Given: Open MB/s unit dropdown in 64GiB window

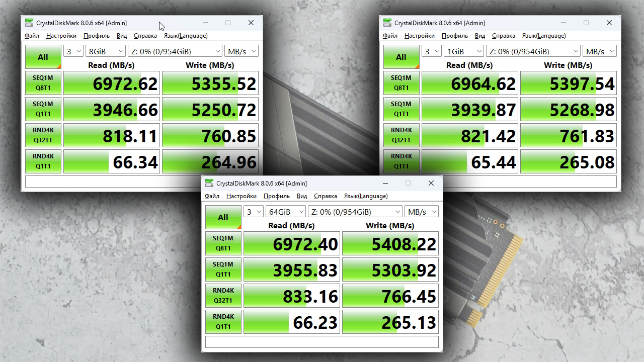Looking at the screenshot, I should [422, 212].
